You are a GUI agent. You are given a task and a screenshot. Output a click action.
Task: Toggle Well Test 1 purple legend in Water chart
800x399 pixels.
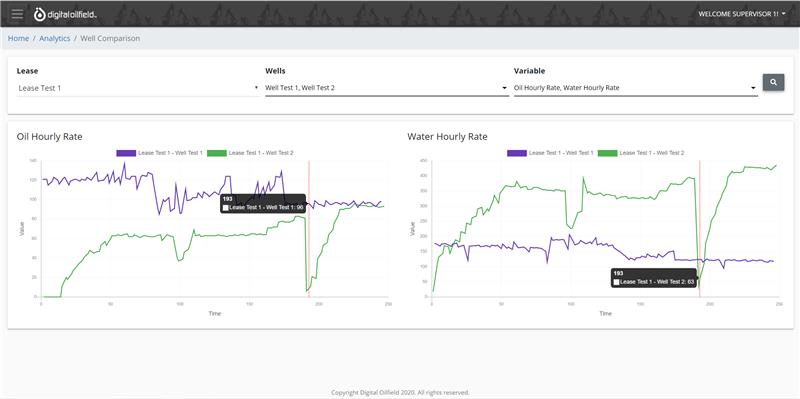[x=551, y=153]
